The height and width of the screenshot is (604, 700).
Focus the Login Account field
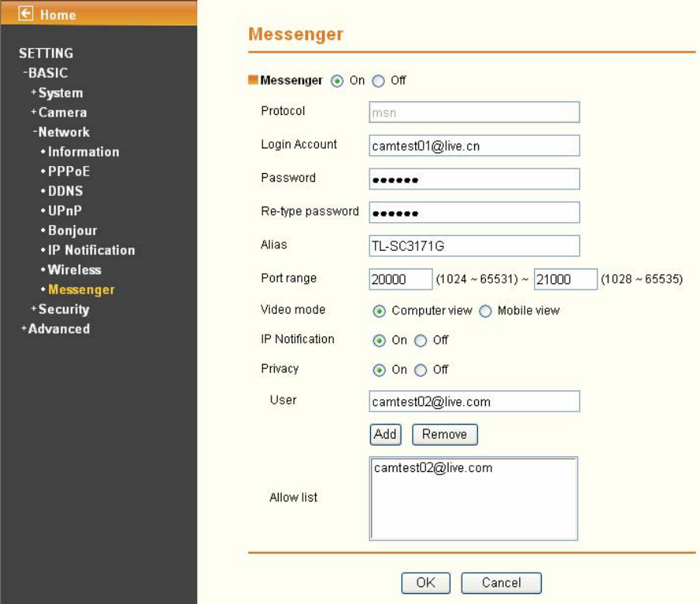[474, 146]
